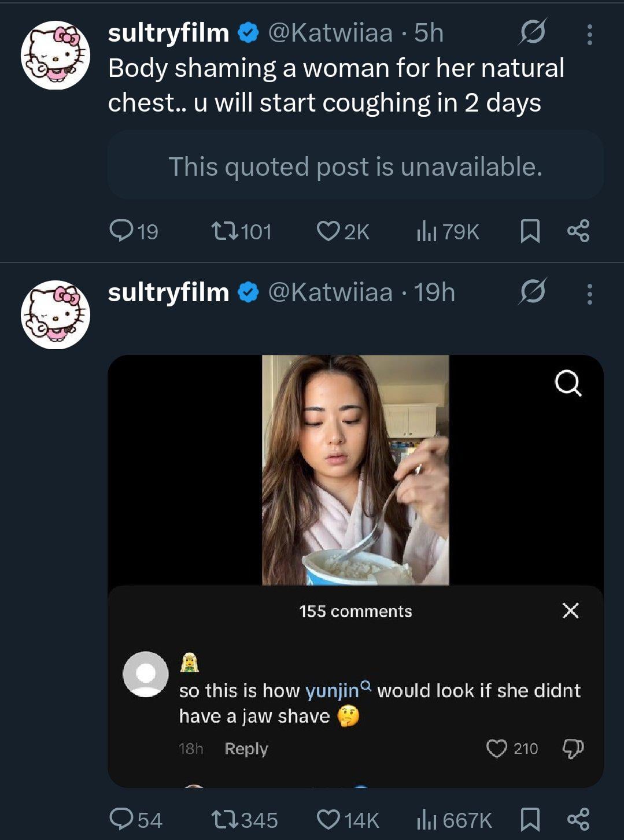Viewport: 624px width, 840px height.
Task: Bookmark the 19h post
Action: click(530, 819)
